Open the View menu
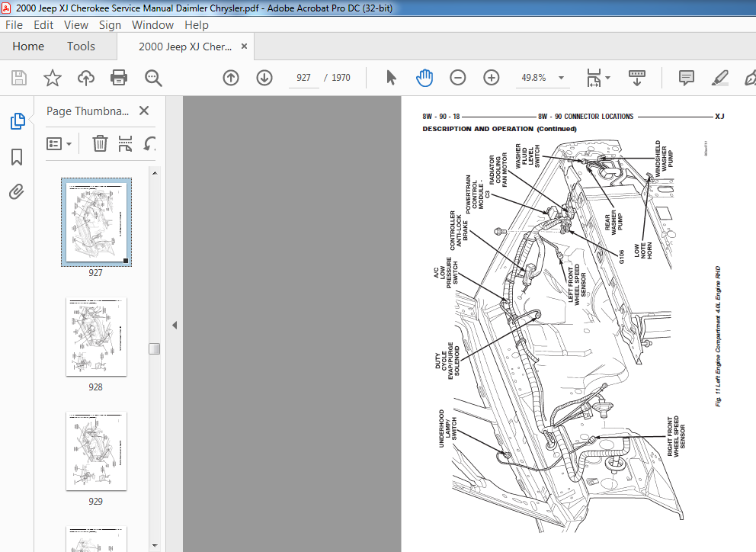Image resolution: width=756 pixels, height=552 pixels. pyautogui.click(x=76, y=25)
